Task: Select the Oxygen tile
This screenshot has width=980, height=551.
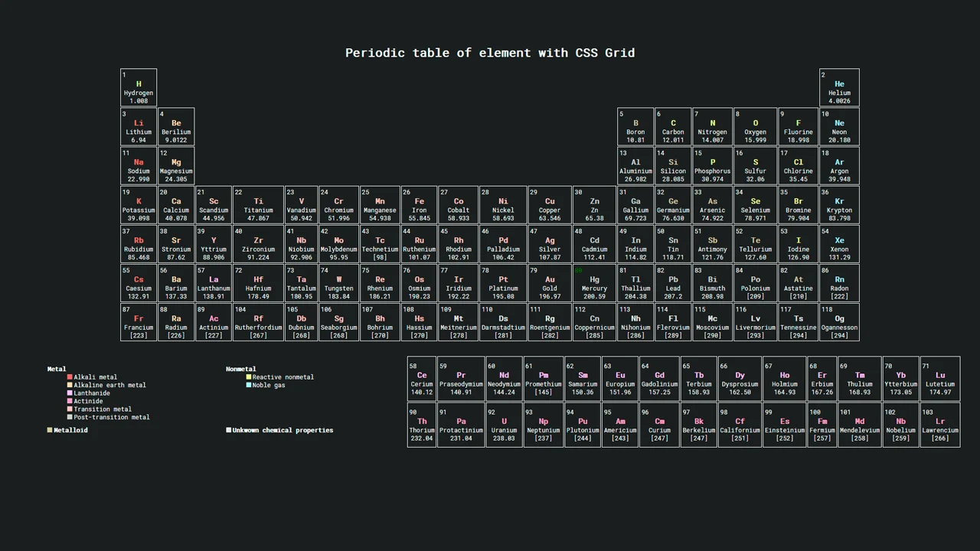Action: [x=755, y=126]
